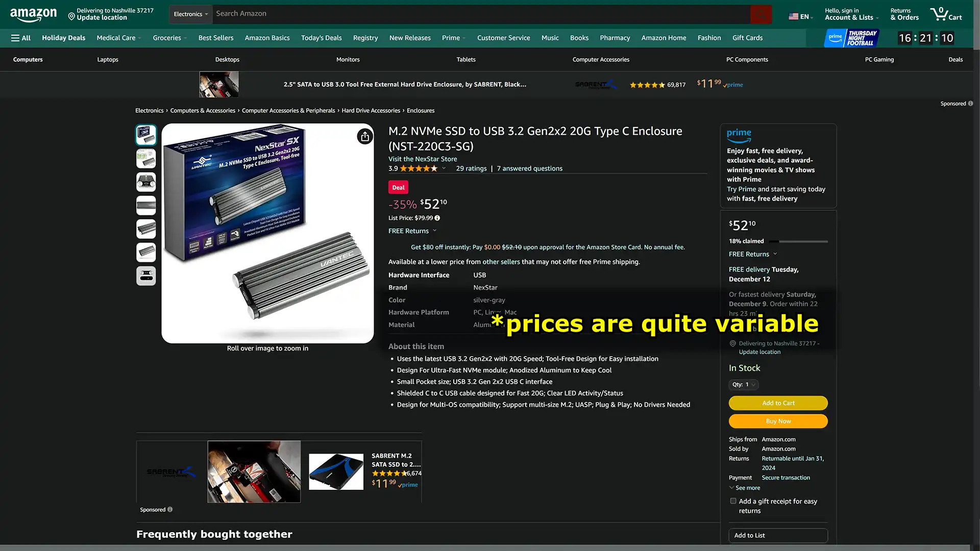The height and width of the screenshot is (551, 980).
Task: Click the Add to Cart button
Action: [x=778, y=403]
